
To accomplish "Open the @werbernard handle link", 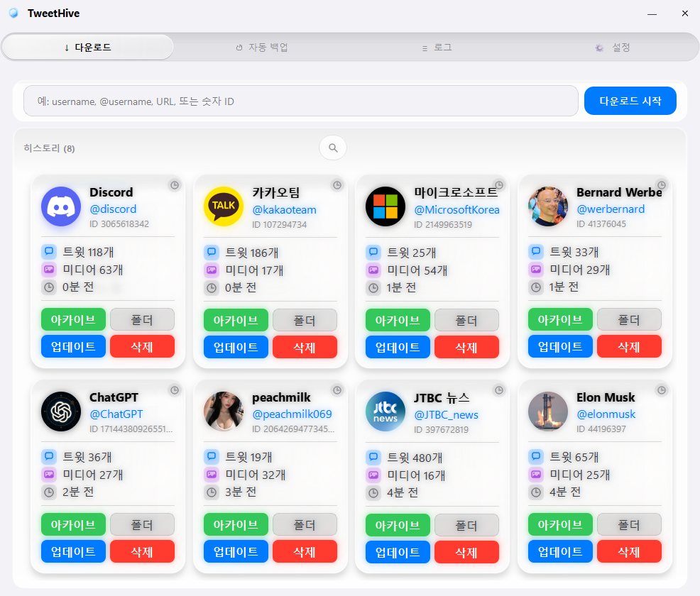I will coord(611,209).
